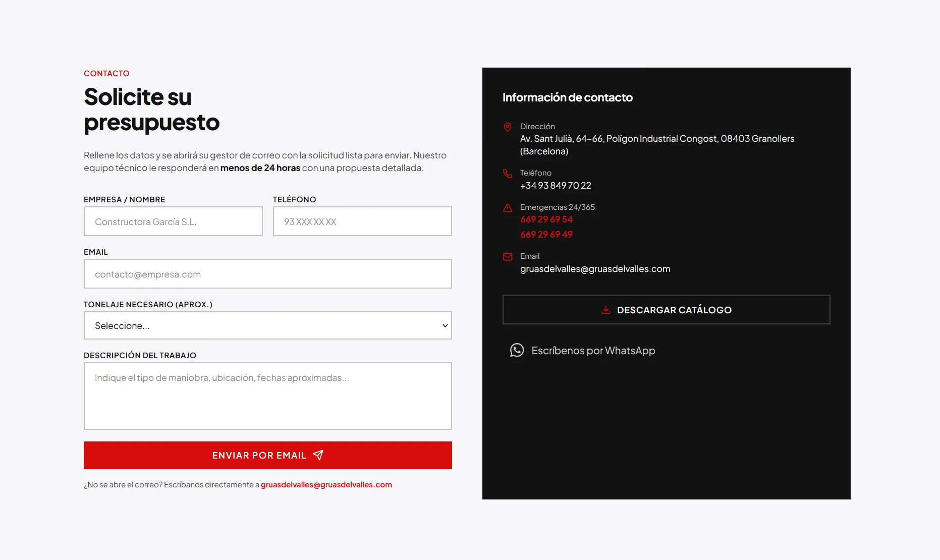The width and height of the screenshot is (940, 560).
Task: Click the bold text menos de 24 horas
Action: click(x=260, y=168)
